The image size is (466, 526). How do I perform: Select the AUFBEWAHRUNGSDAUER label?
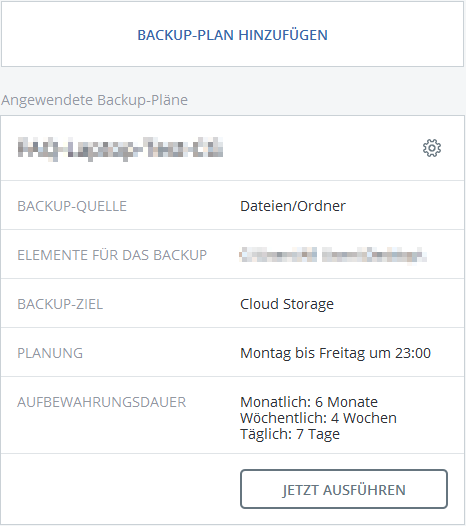tap(101, 402)
